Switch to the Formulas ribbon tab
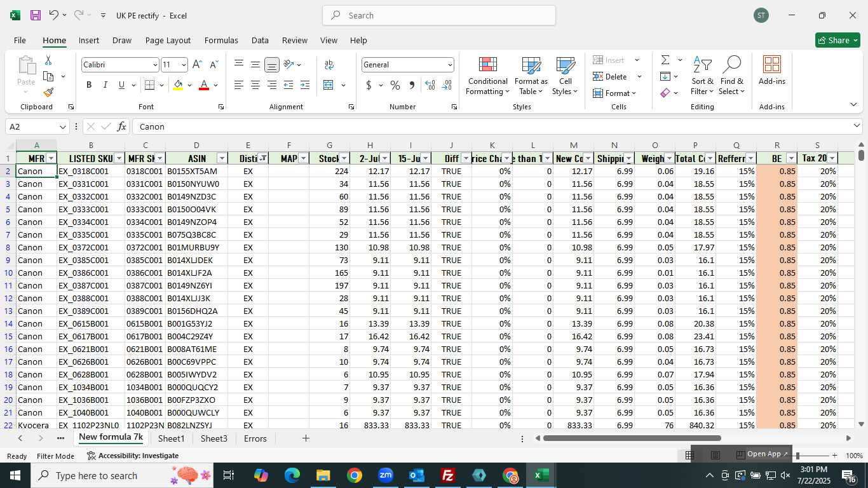This screenshot has width=868, height=488. coord(221,40)
